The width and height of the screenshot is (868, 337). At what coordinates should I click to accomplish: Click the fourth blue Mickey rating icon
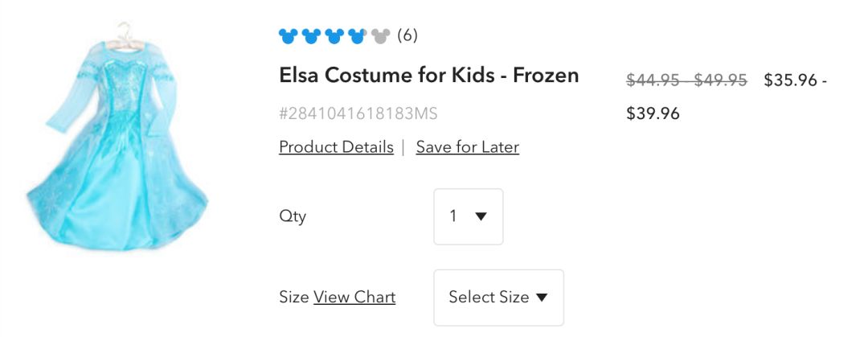(357, 36)
